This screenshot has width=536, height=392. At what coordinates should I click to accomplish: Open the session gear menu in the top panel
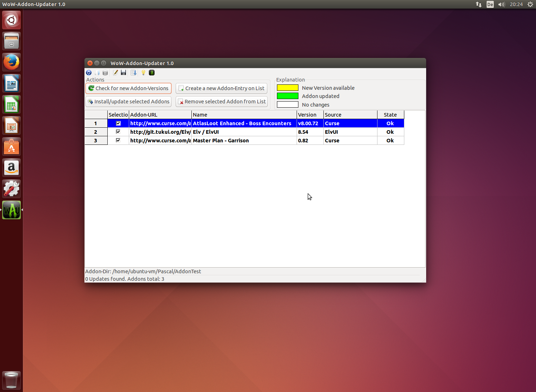pyautogui.click(x=530, y=4)
